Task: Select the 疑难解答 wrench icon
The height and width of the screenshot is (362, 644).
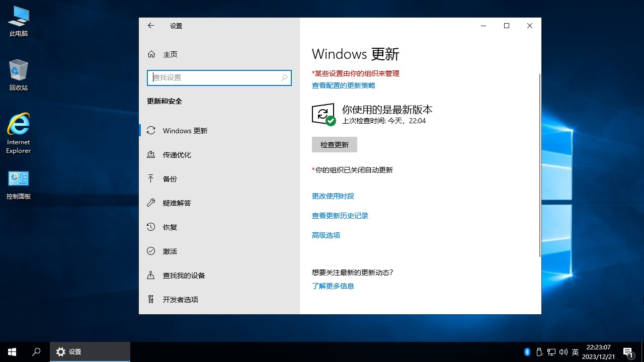Action: point(151,203)
